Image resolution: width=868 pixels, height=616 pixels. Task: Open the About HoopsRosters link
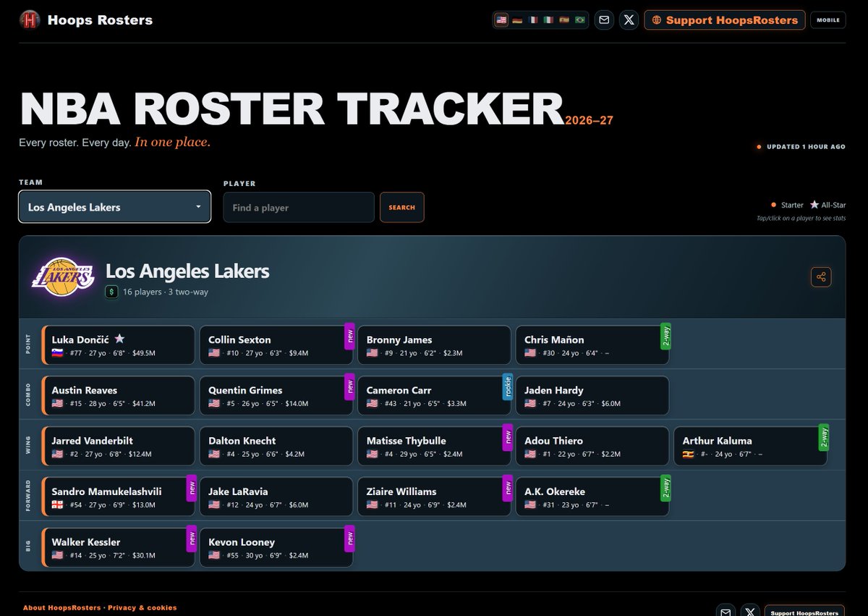(x=62, y=608)
